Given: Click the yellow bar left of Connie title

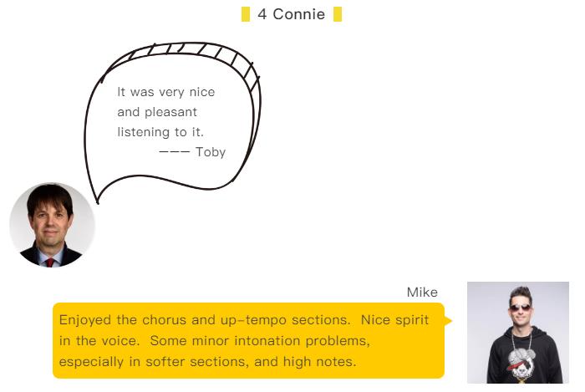Looking at the screenshot, I should click(x=246, y=14).
